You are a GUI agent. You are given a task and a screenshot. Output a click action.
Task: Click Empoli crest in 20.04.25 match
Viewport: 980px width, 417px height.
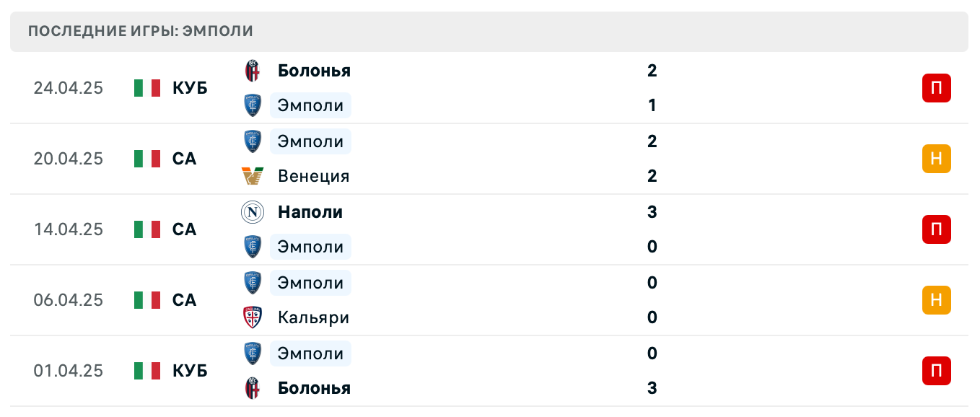pos(253,141)
